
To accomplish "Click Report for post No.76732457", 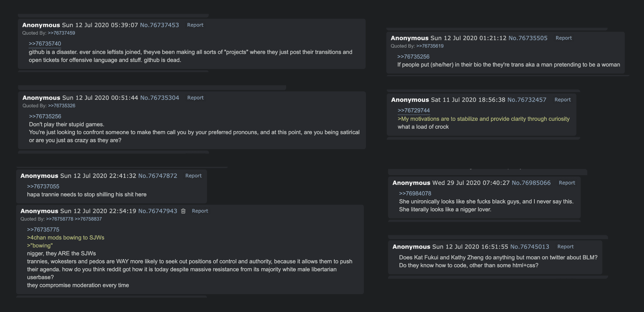I will (562, 100).
